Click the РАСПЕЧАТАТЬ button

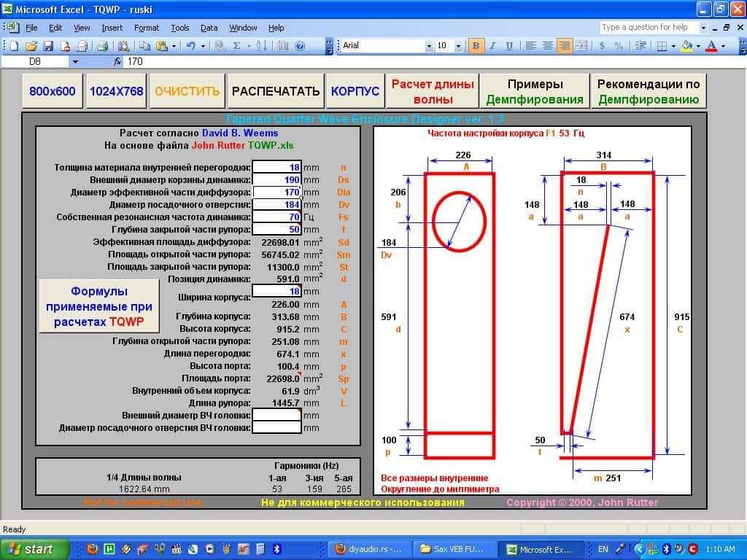[x=276, y=91]
